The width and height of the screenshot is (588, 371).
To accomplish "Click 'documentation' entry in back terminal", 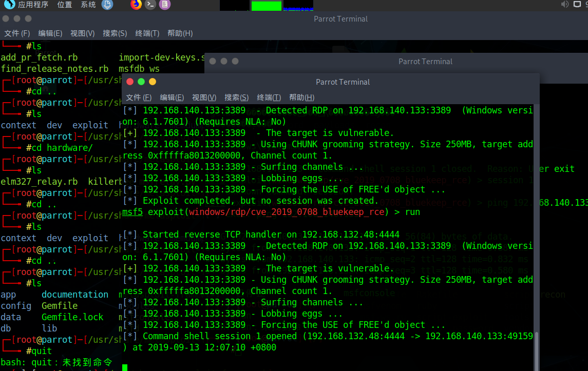I will tap(75, 295).
